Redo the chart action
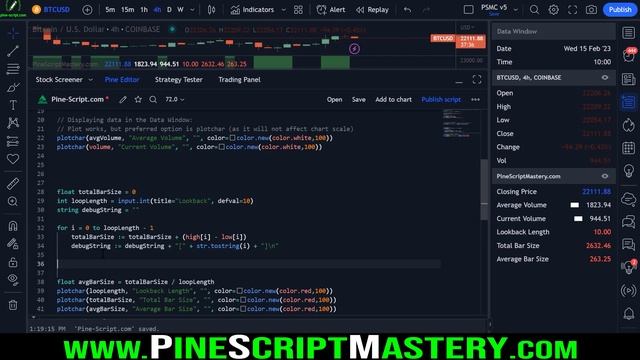This screenshot has height=360, width=640. 426,10
